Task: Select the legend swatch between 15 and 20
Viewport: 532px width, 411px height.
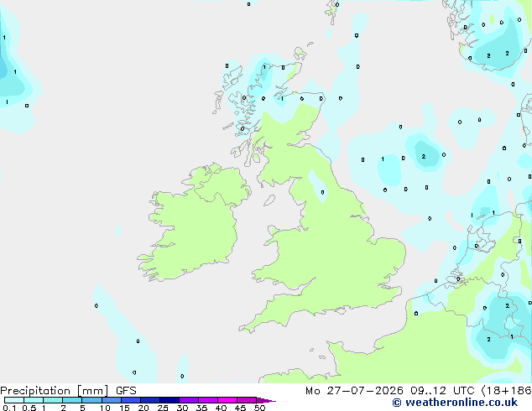Action: click(x=131, y=400)
